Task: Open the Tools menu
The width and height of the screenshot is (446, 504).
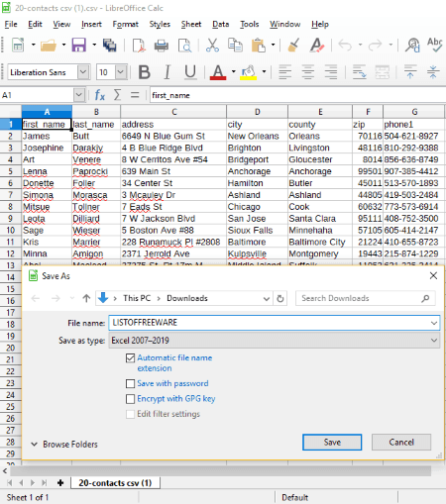Action: [x=249, y=24]
